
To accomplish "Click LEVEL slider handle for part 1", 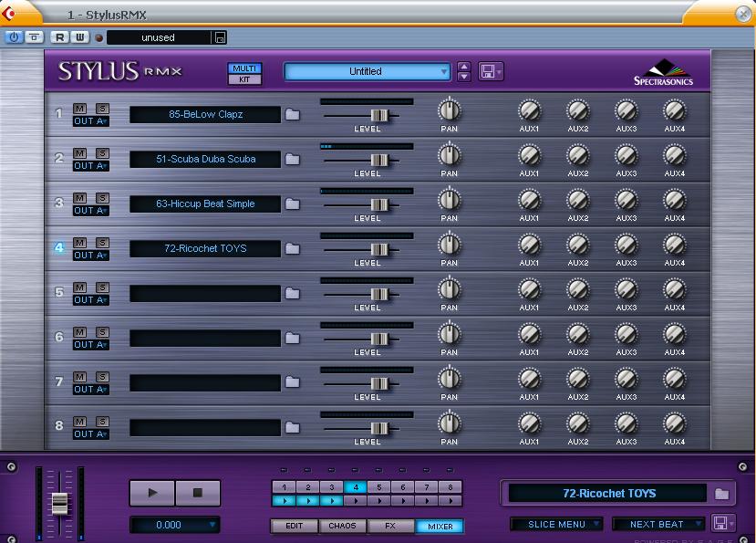I will 379,115.
